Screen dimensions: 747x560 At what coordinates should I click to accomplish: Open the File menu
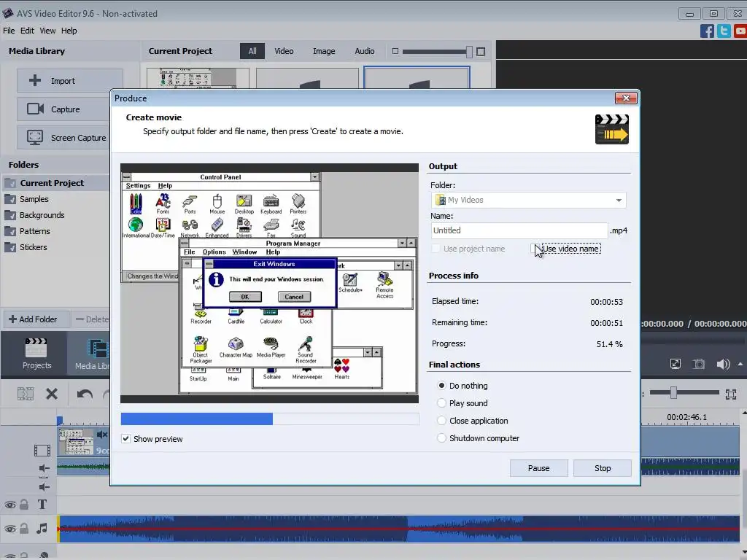pos(9,31)
